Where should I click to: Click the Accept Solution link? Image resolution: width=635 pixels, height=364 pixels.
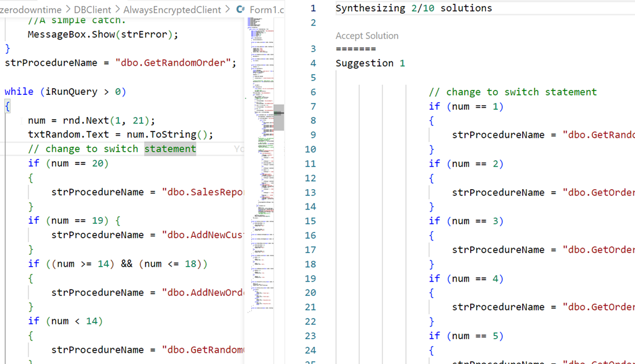click(367, 36)
